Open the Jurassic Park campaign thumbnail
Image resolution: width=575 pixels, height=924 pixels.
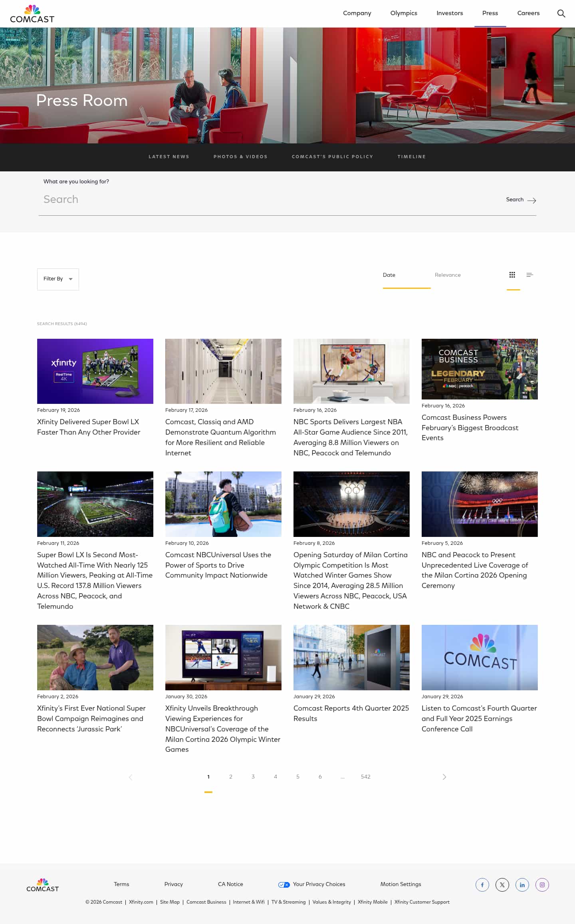[x=95, y=658]
